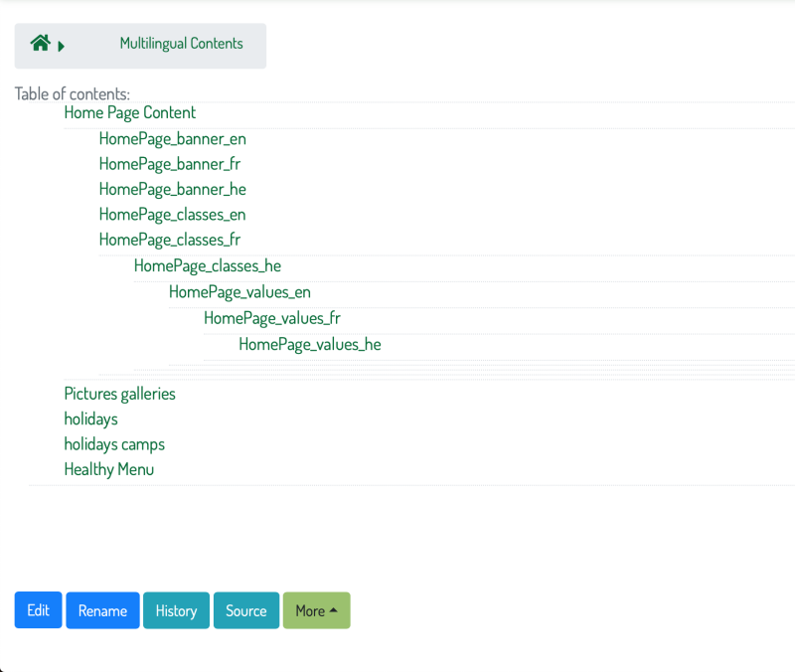Select HomePage_values_en in contents
This screenshot has height=672, width=795.
[x=239, y=292]
